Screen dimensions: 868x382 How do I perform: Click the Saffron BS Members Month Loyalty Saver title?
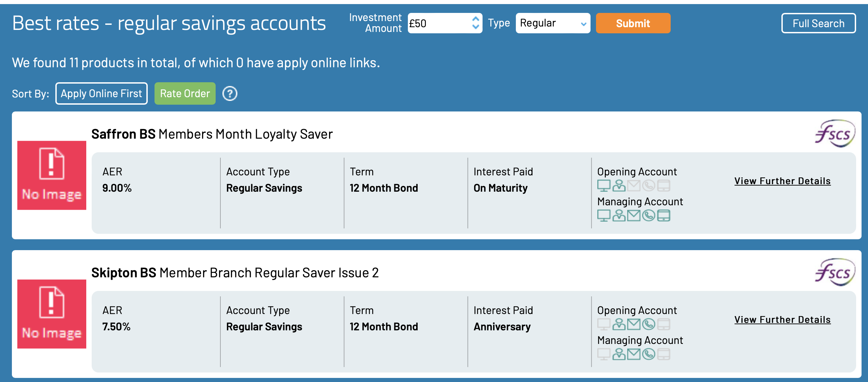tap(212, 134)
